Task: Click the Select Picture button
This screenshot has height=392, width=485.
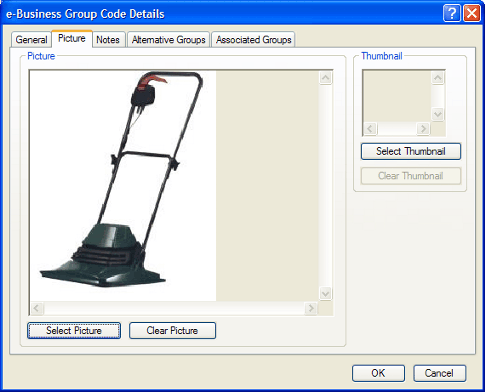Action: (x=74, y=330)
